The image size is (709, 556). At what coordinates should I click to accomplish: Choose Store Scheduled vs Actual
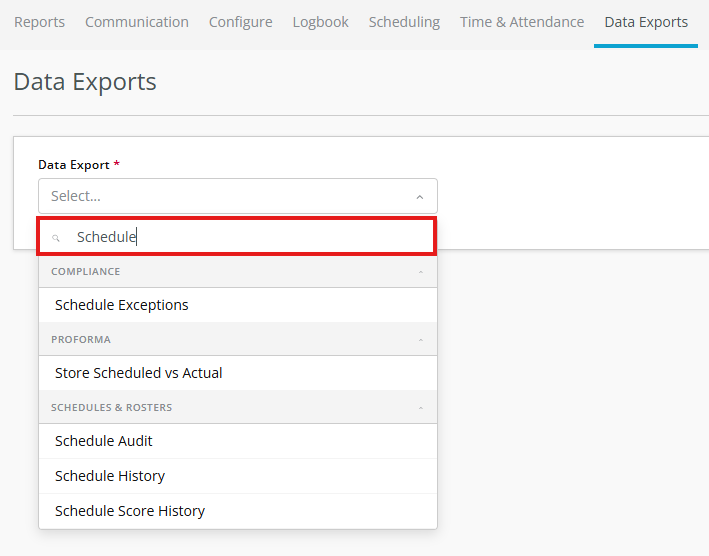pyautogui.click(x=238, y=373)
